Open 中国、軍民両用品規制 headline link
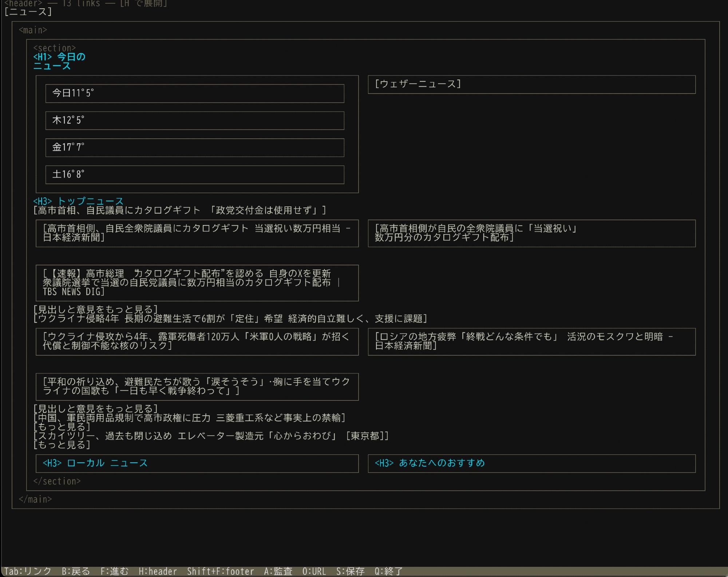728x577 pixels. point(189,418)
